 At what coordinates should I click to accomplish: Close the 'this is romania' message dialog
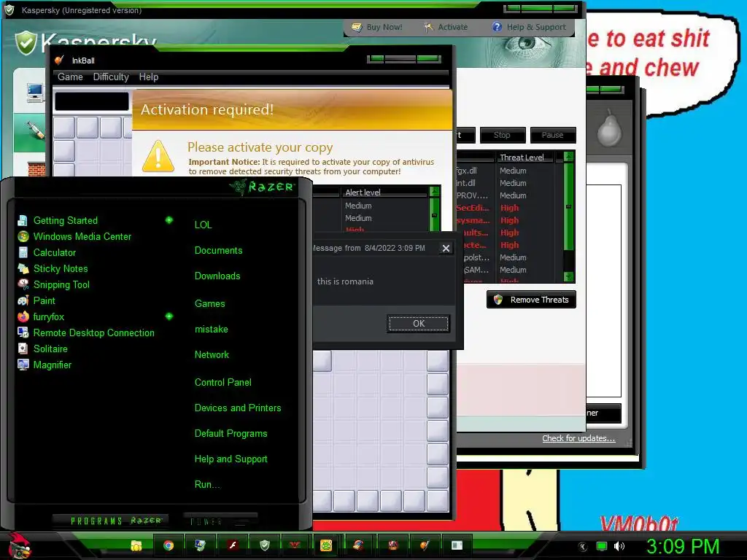pyautogui.click(x=446, y=248)
